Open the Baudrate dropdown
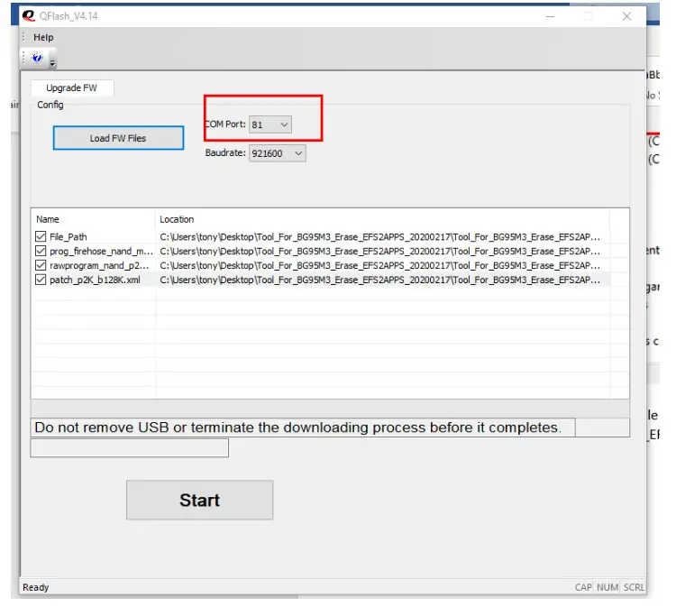 point(278,153)
